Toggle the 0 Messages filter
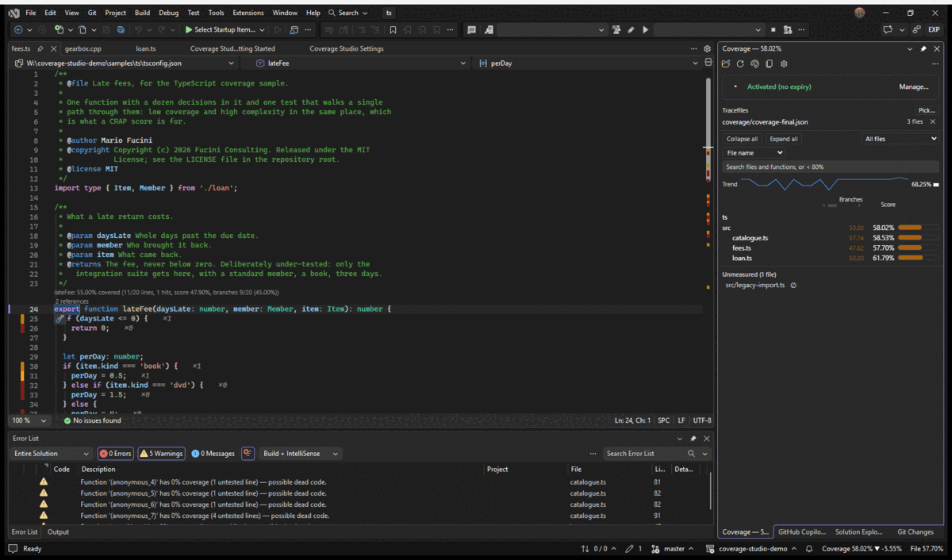Image resolution: width=952 pixels, height=560 pixels. point(213,454)
